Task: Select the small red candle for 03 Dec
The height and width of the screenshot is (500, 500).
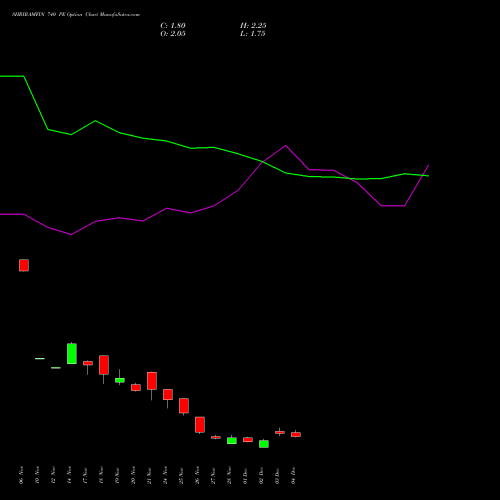Action: pos(280,432)
